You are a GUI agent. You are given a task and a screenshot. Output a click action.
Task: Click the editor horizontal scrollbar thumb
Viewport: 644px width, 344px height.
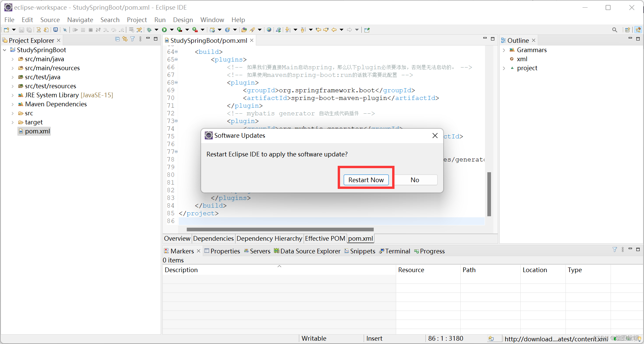(280, 229)
